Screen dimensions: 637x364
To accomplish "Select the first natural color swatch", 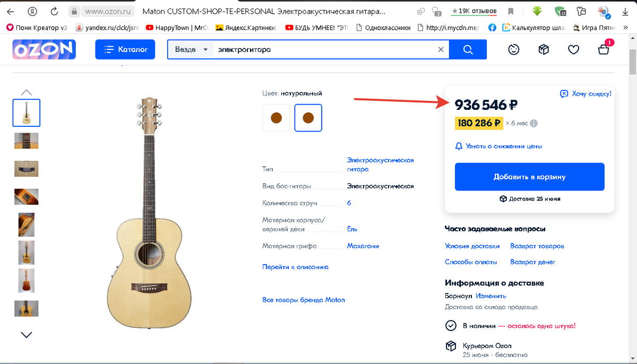I will 276,118.
